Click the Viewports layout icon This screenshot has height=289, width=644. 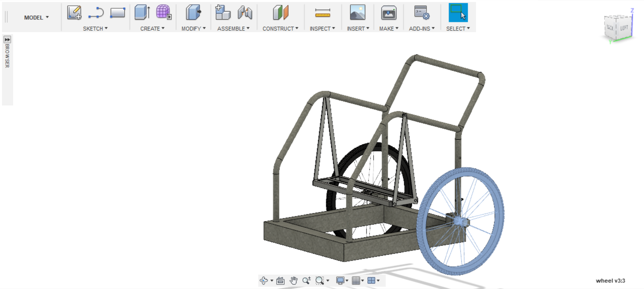click(371, 281)
